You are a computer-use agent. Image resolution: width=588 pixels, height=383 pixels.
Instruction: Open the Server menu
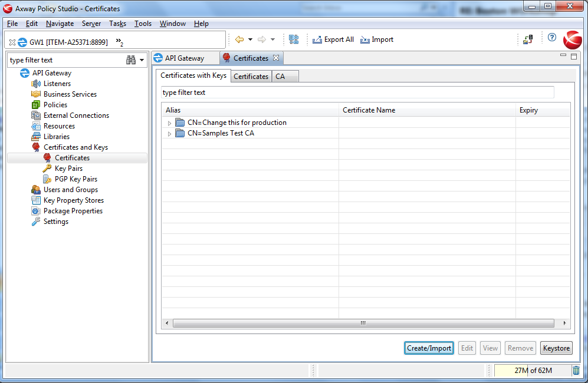tap(91, 24)
